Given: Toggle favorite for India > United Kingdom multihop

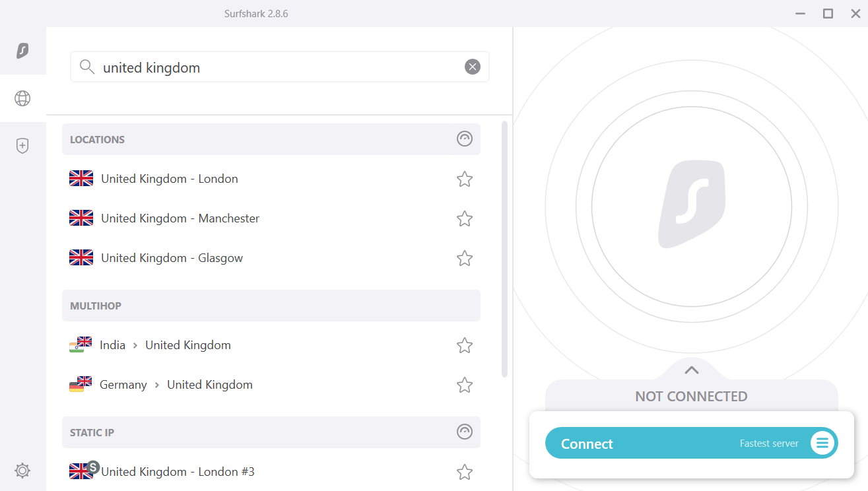Looking at the screenshot, I should [x=465, y=345].
